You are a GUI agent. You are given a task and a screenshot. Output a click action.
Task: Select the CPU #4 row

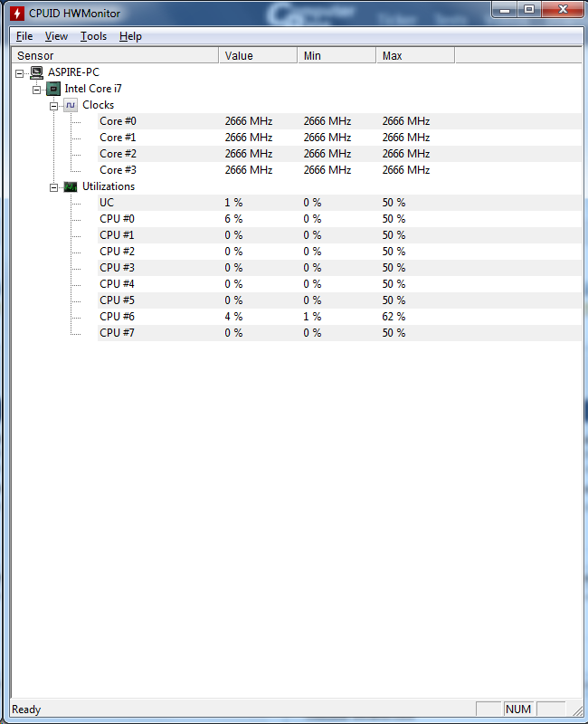click(x=340, y=284)
